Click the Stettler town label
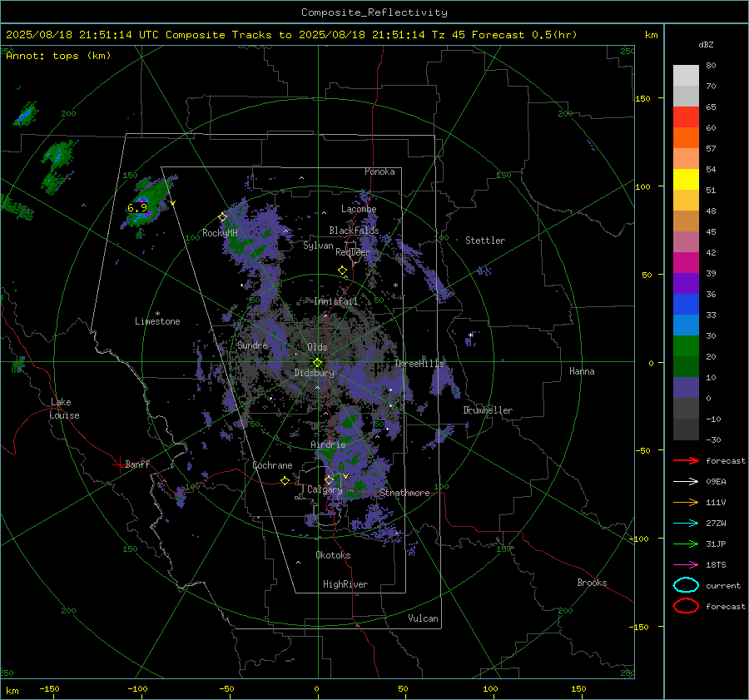The width and height of the screenshot is (749, 700). point(485,241)
